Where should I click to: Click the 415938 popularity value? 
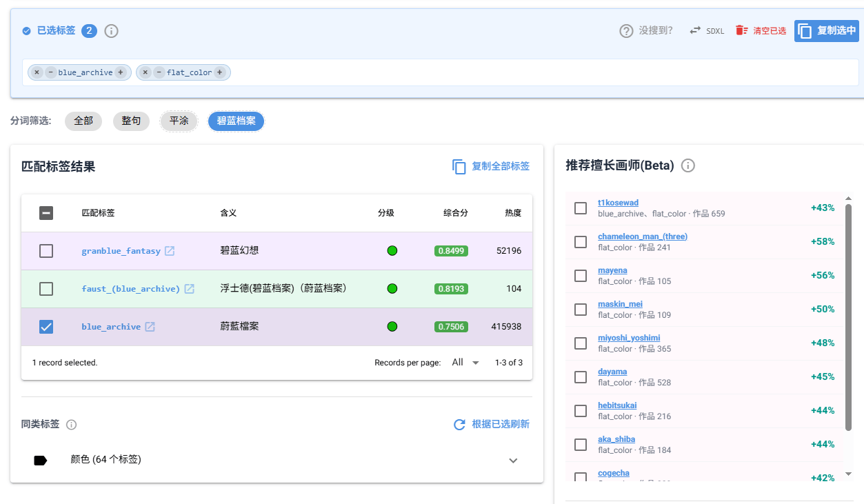[x=506, y=327]
